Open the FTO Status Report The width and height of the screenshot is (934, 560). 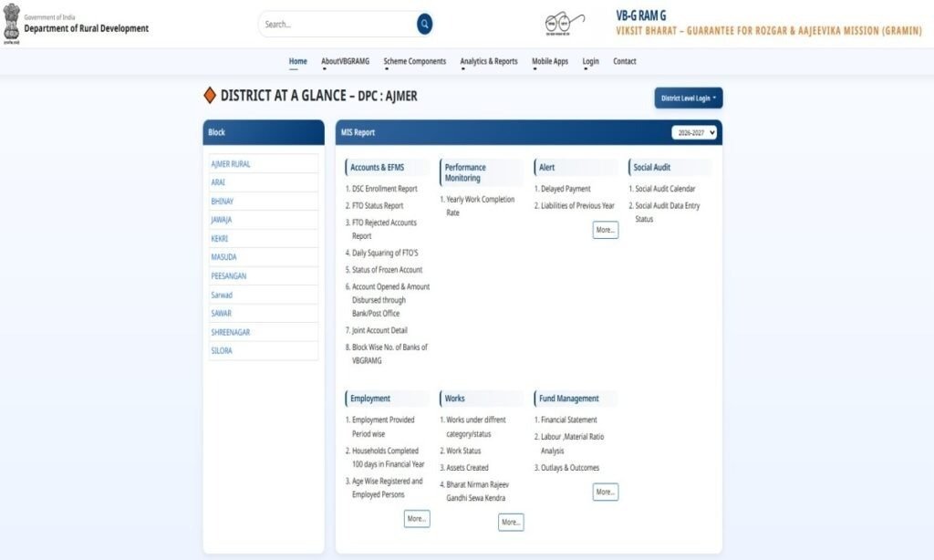click(378, 205)
